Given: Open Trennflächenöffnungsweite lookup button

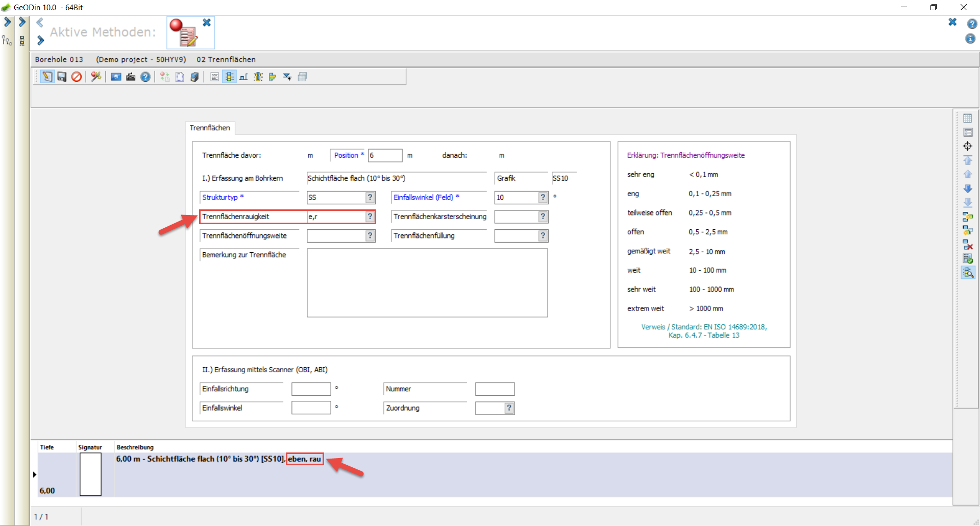Looking at the screenshot, I should 371,235.
